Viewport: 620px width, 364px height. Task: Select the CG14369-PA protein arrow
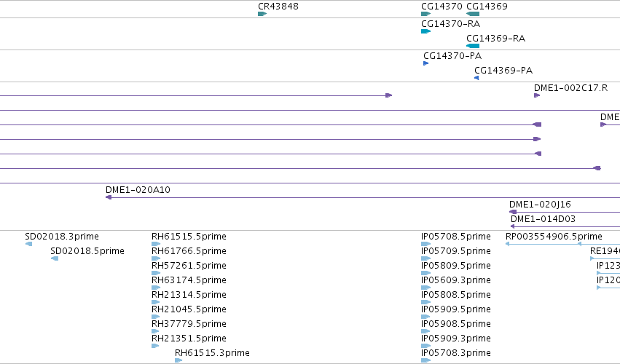476,78
